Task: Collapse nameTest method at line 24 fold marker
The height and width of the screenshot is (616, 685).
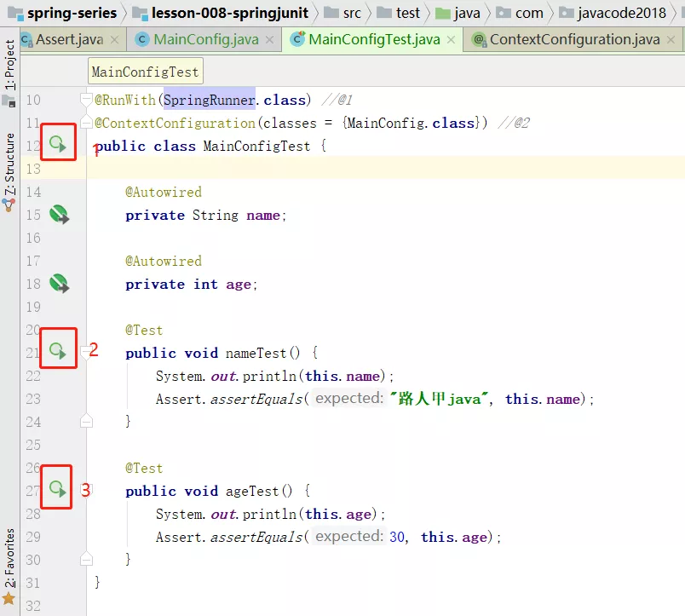Action: 86,421
